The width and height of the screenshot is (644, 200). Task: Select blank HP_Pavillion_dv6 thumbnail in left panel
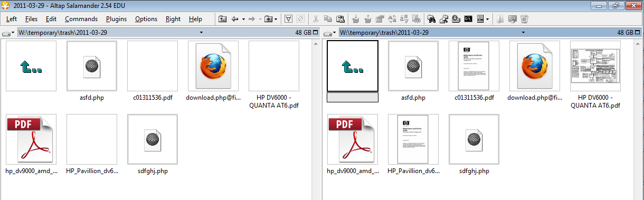(92, 139)
